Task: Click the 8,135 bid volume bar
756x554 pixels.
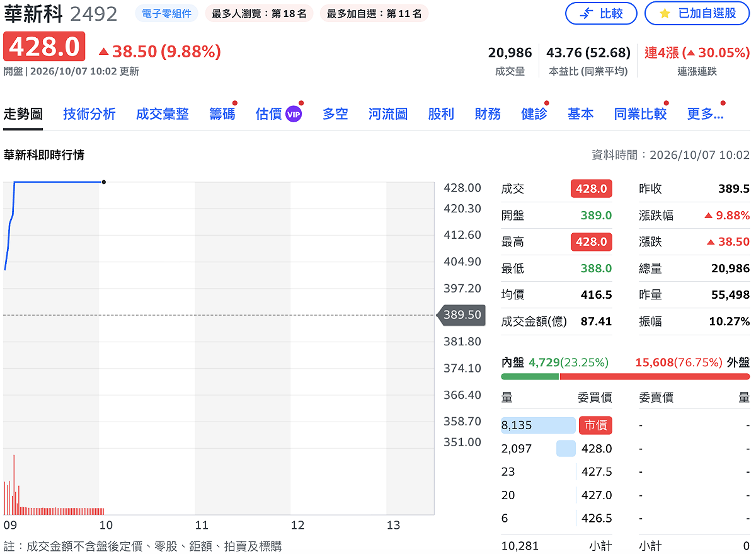Action: (x=538, y=425)
